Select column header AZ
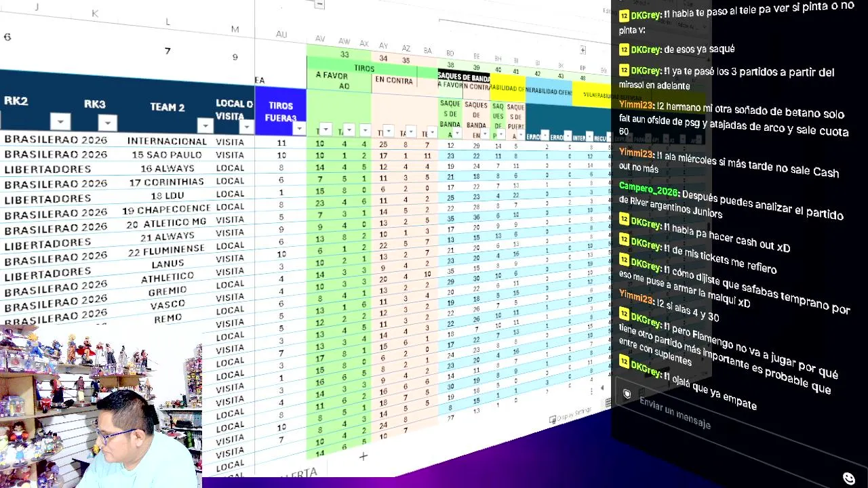This screenshot has height=488, width=868. 406,48
